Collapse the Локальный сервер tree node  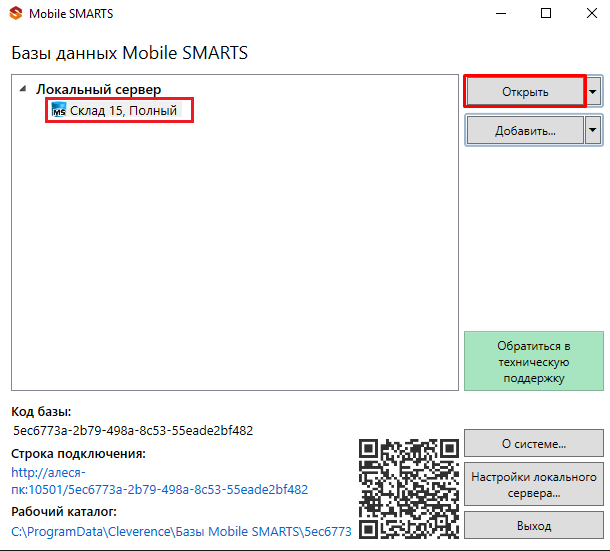point(23,89)
